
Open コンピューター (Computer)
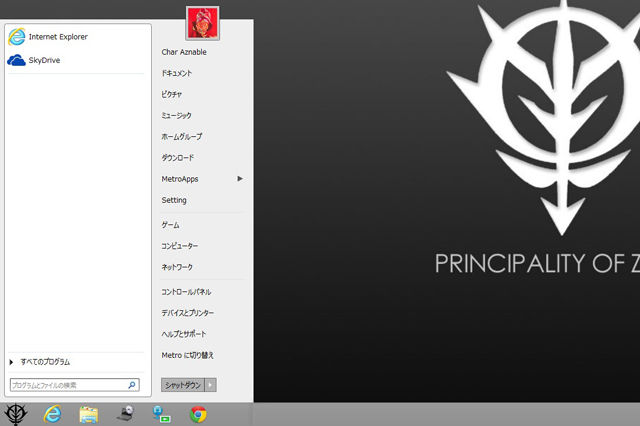coord(180,246)
